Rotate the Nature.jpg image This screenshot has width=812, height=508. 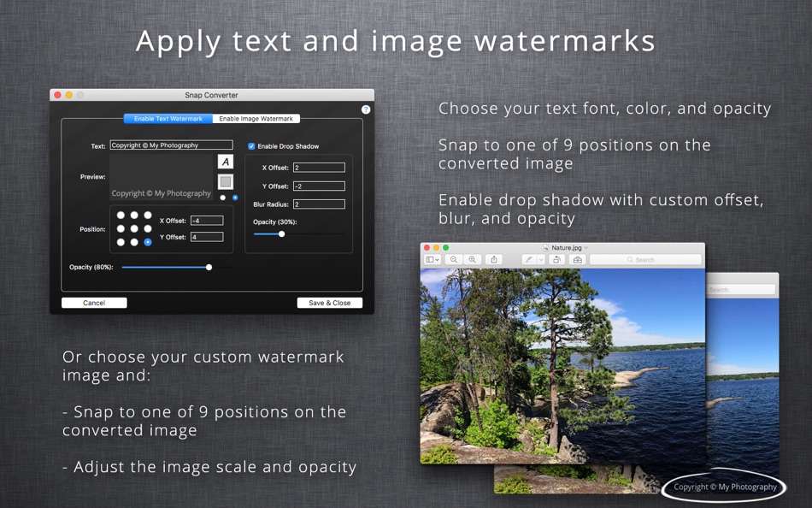556,259
